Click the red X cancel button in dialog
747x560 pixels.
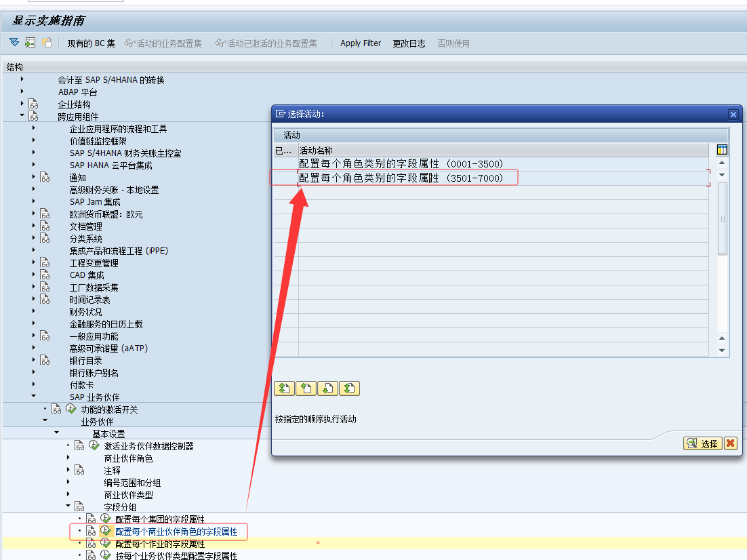(x=730, y=443)
